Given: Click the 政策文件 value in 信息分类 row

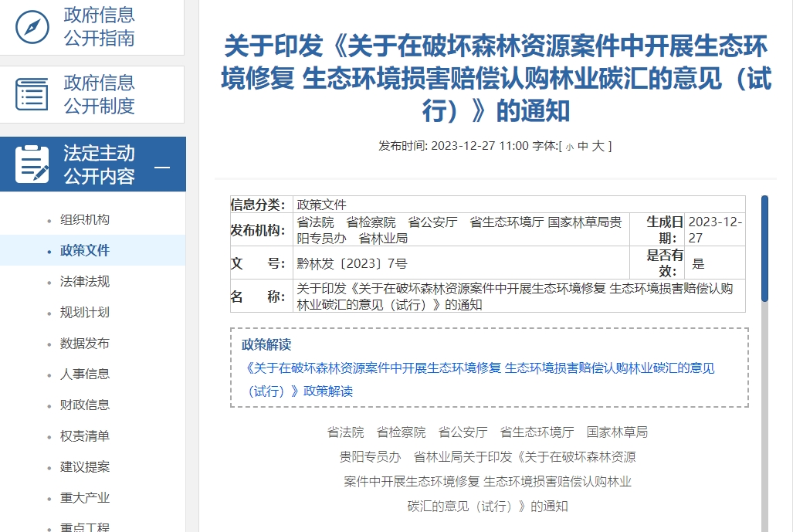Looking at the screenshot, I should [322, 205].
